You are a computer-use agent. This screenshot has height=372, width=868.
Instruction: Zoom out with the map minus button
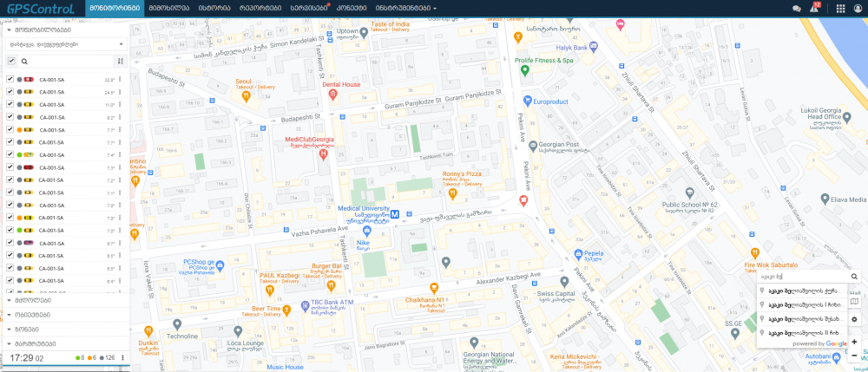pos(854,356)
